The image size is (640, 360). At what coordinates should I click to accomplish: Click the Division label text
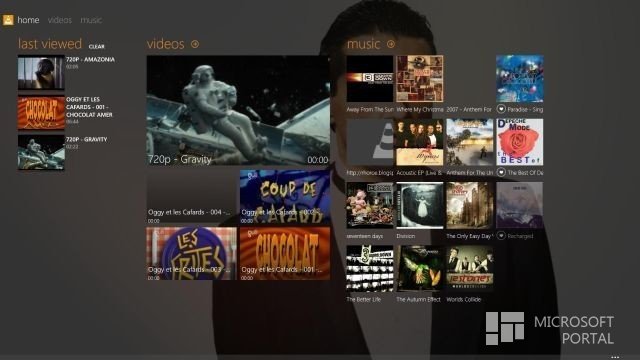pyautogui.click(x=406, y=236)
